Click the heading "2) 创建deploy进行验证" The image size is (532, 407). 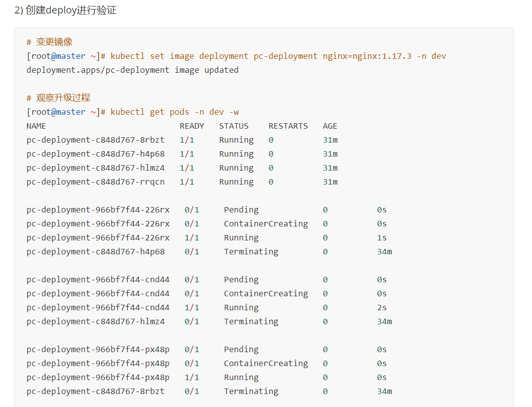[65, 10]
